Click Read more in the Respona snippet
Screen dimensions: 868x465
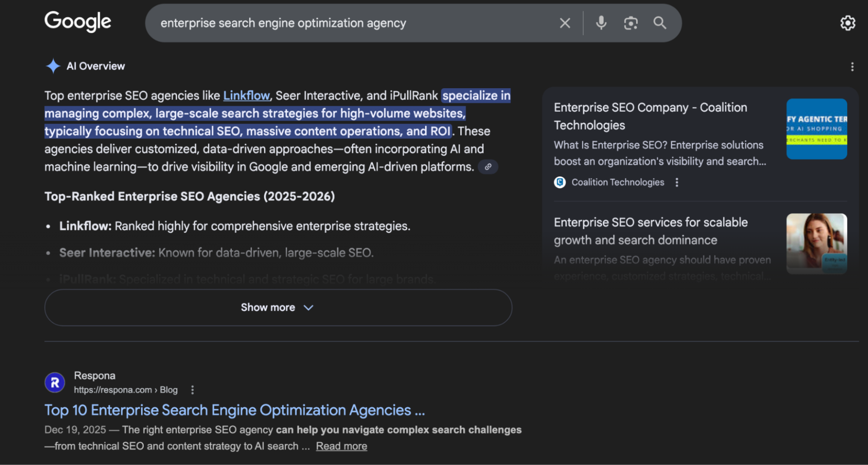tap(341, 446)
